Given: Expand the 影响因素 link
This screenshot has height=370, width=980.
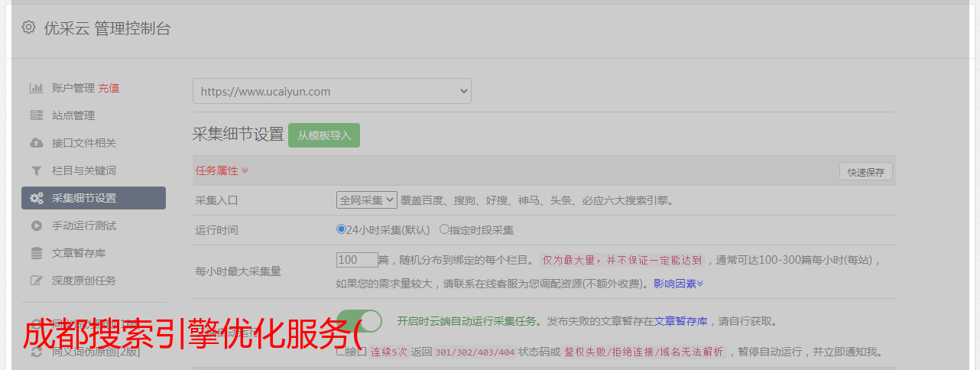Looking at the screenshot, I should [678, 284].
